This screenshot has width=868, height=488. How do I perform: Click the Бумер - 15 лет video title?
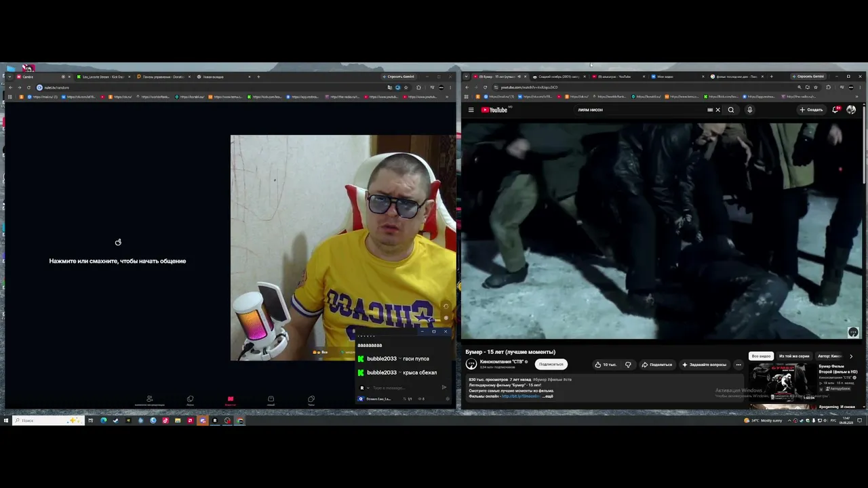pos(511,352)
